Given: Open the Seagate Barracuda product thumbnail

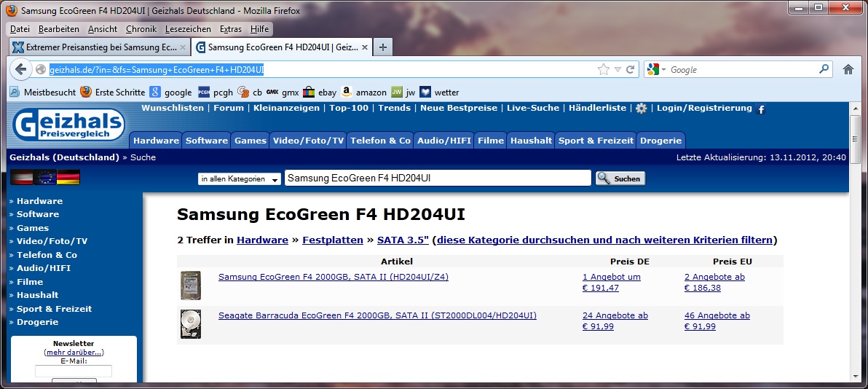Looking at the screenshot, I should [x=191, y=324].
